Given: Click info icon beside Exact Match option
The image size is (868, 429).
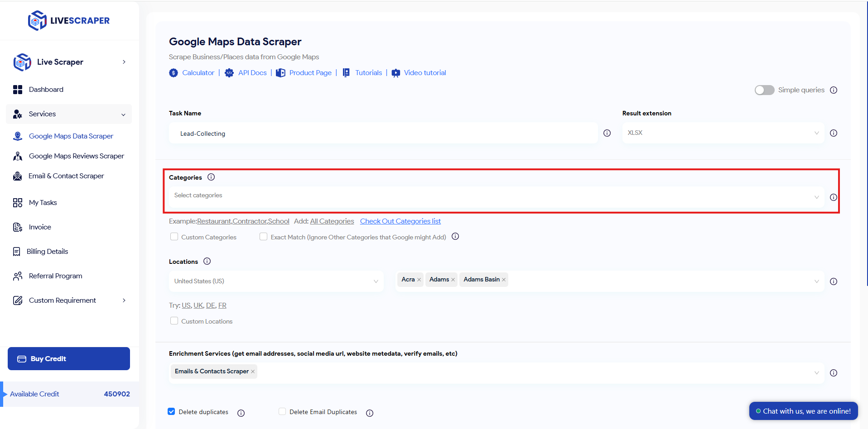Looking at the screenshot, I should (455, 236).
